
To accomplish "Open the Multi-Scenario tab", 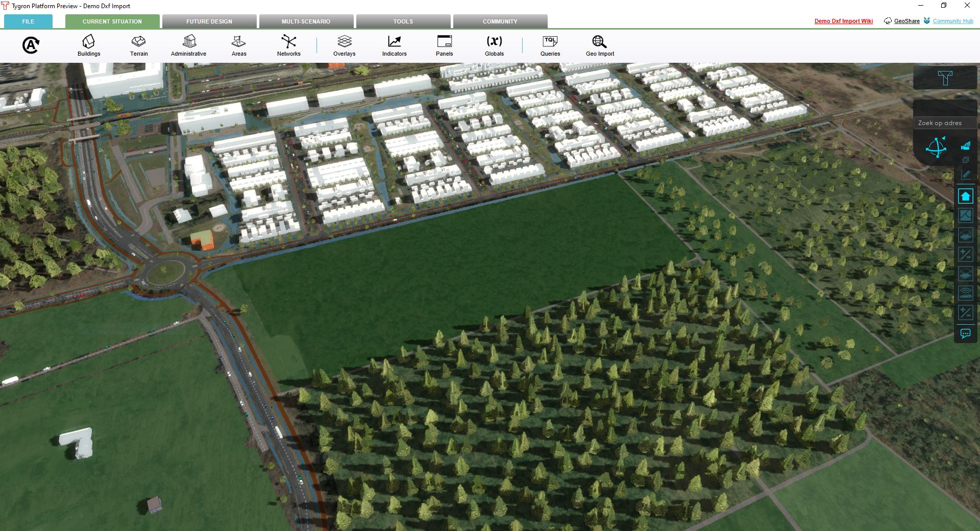I will pyautogui.click(x=306, y=21).
